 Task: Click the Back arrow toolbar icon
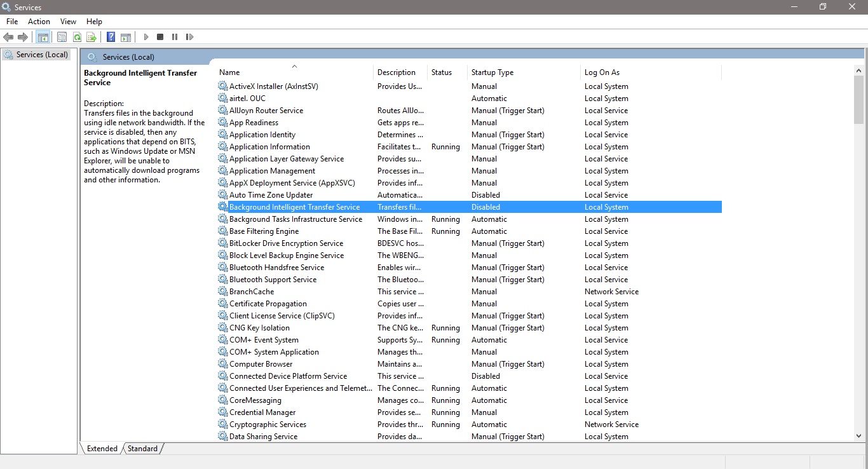[x=8, y=37]
